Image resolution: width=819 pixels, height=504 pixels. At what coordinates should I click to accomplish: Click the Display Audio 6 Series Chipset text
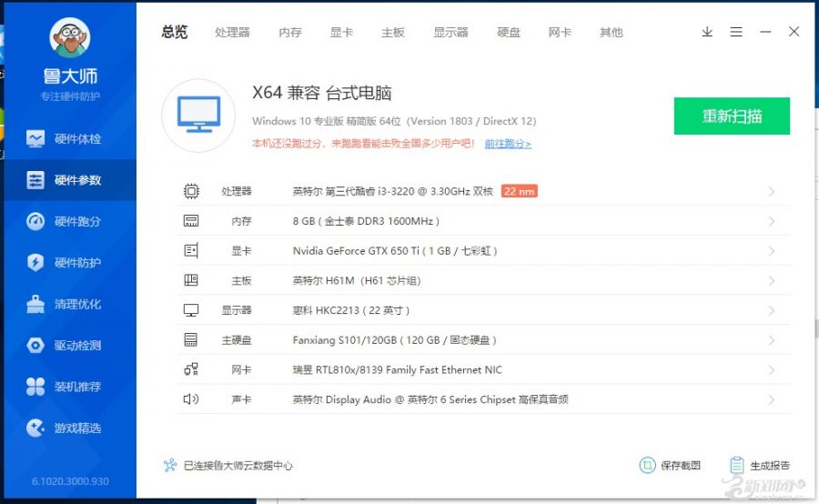[x=430, y=399]
